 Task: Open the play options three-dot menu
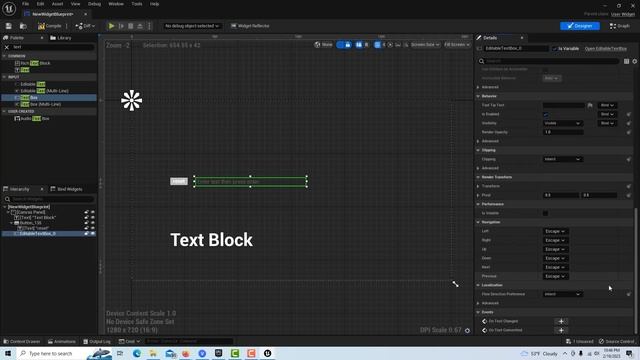149,26
